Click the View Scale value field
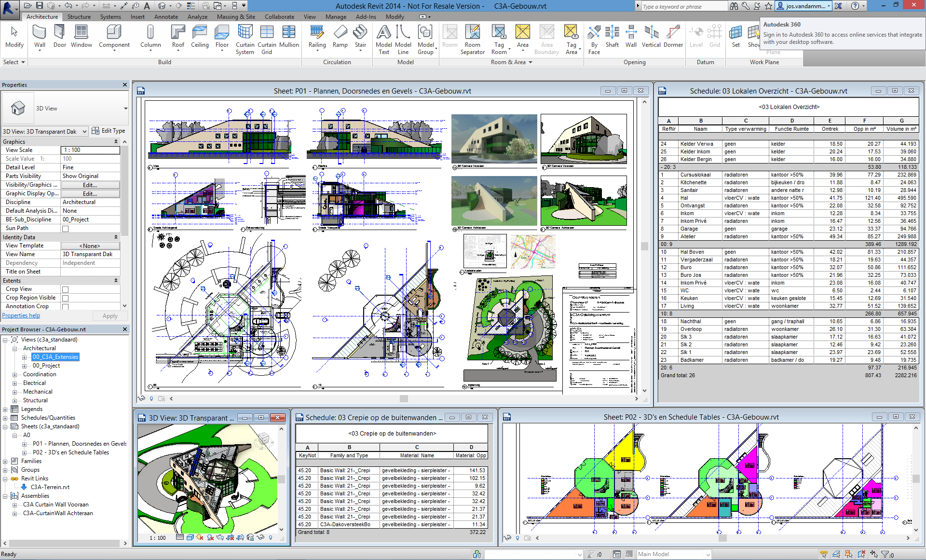Viewport: 926px width, 560px height. tap(90, 150)
